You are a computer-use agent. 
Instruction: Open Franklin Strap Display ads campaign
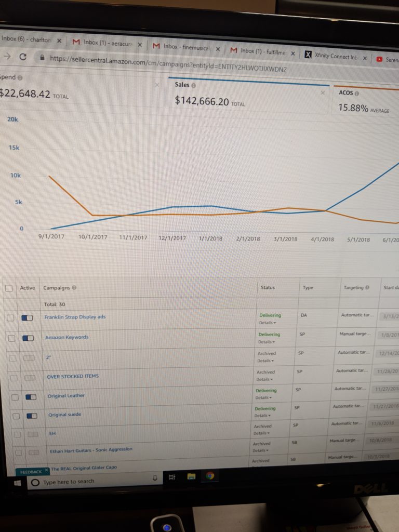tap(75, 317)
